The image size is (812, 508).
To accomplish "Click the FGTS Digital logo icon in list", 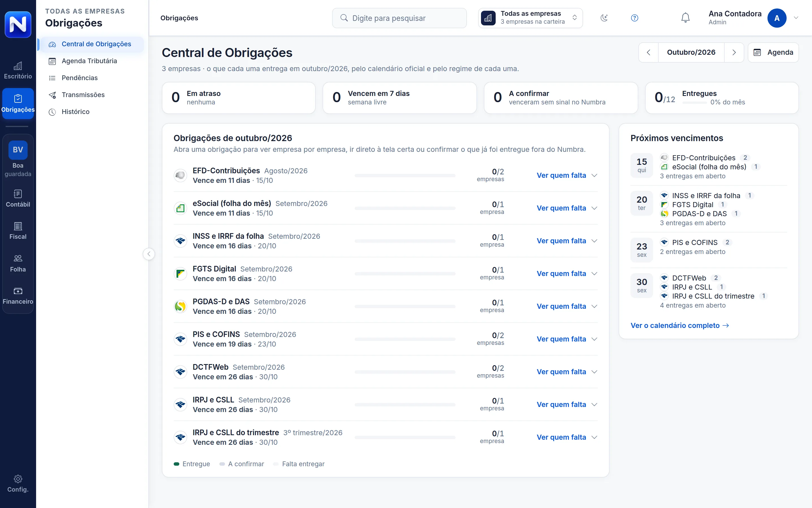I will click(180, 274).
